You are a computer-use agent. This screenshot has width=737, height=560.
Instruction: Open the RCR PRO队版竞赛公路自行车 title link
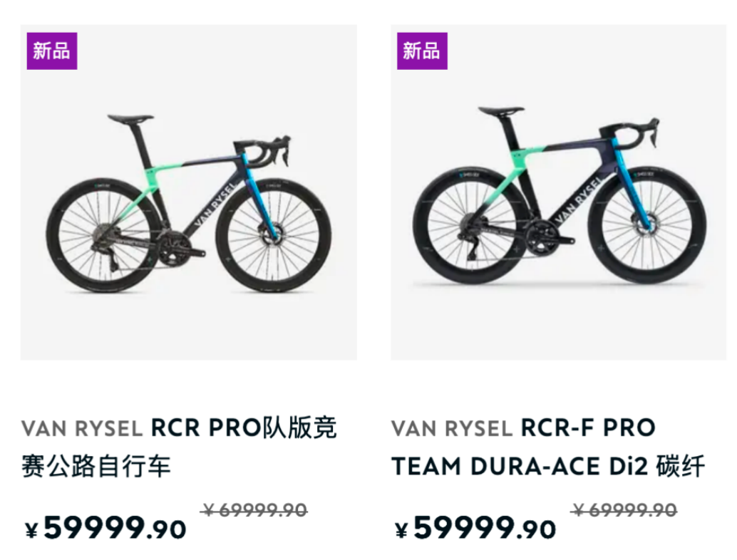(x=178, y=447)
